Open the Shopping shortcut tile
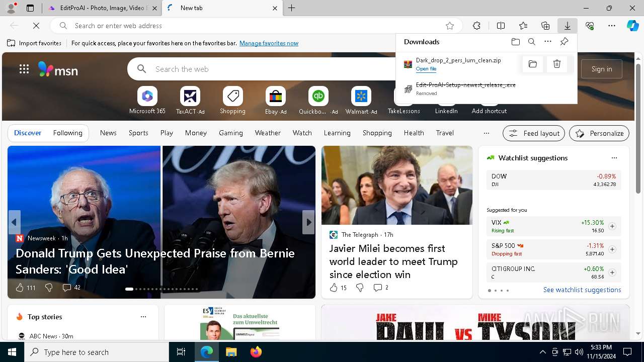 click(x=232, y=101)
